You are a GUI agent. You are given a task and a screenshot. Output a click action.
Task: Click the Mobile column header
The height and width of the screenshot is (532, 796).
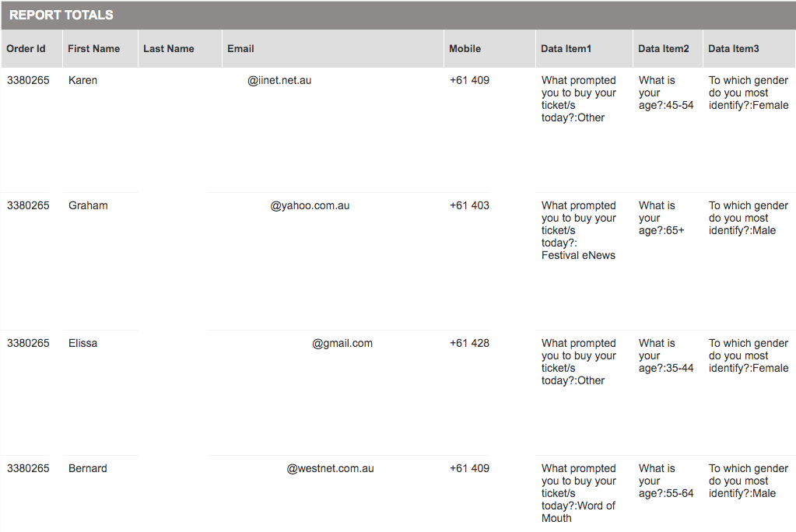(x=489, y=49)
